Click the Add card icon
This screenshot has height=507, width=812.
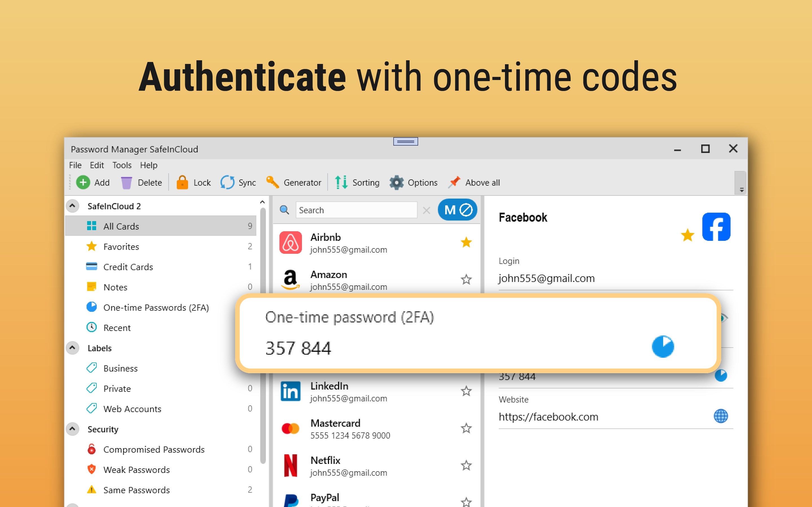(x=83, y=183)
